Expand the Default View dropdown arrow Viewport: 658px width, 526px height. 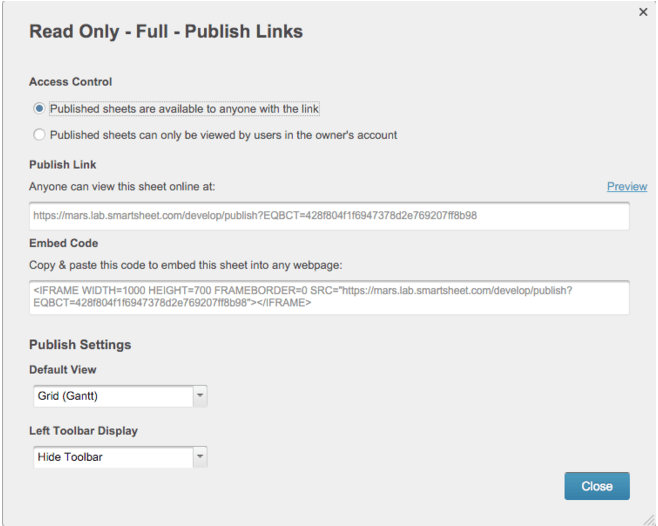pyautogui.click(x=200, y=396)
